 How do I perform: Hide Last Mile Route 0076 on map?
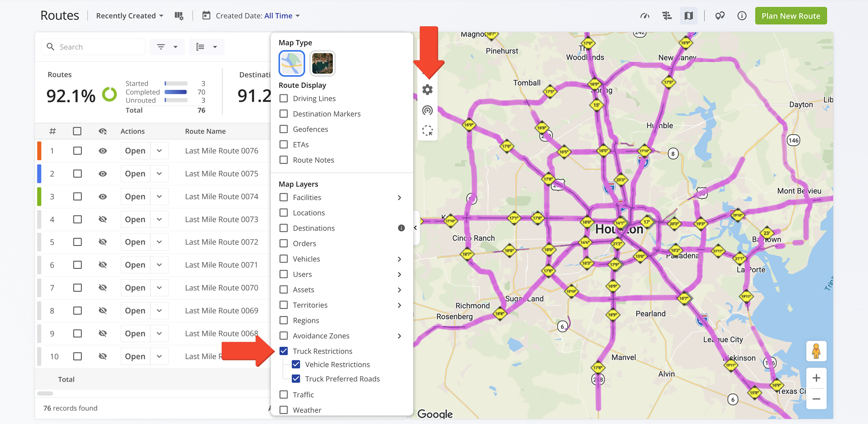point(103,151)
